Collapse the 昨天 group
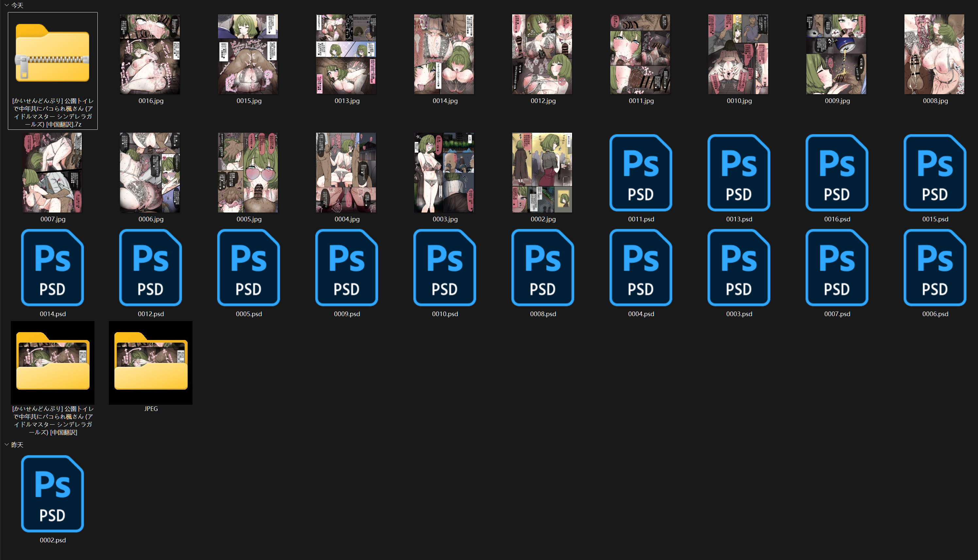Image resolution: width=978 pixels, height=560 pixels. (x=7, y=444)
